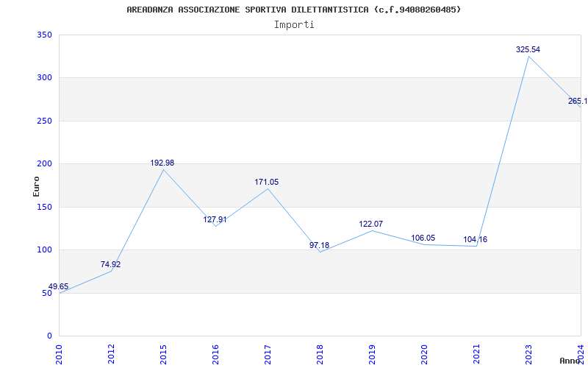Click the 200 y-axis tick label
Viewport: 588px width, 368px height.
pos(44,163)
